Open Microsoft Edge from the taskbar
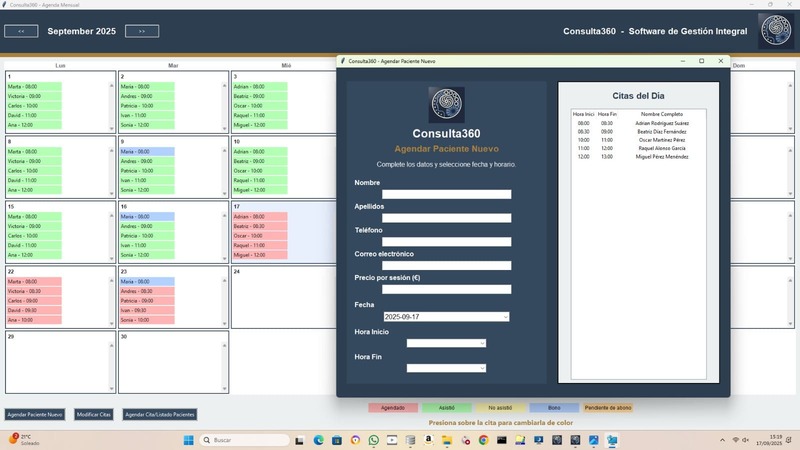 [x=319, y=440]
